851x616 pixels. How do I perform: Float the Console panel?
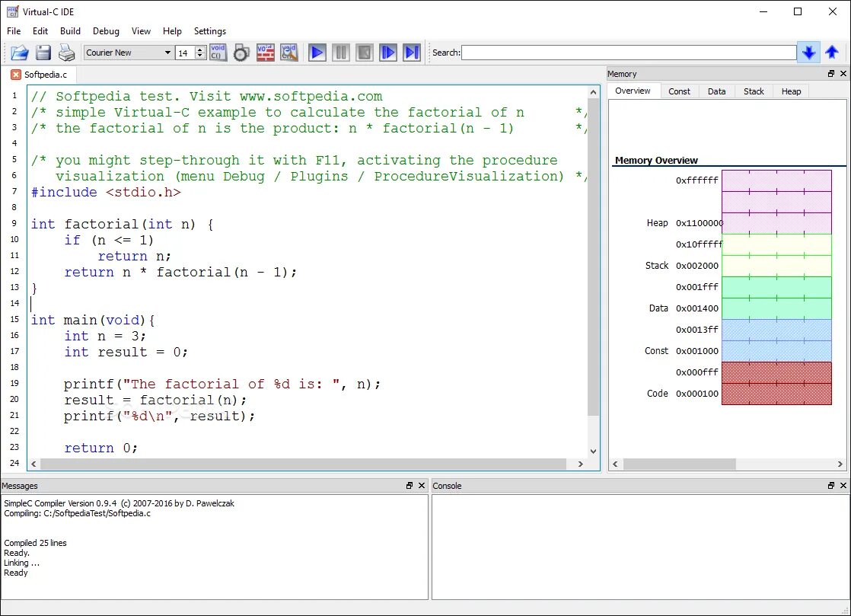pyautogui.click(x=831, y=486)
